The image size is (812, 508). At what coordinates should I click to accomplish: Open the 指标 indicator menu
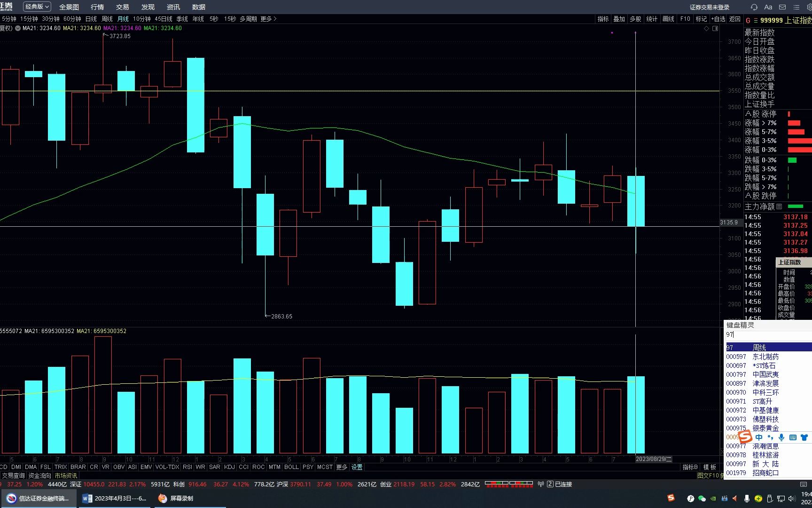click(x=603, y=19)
